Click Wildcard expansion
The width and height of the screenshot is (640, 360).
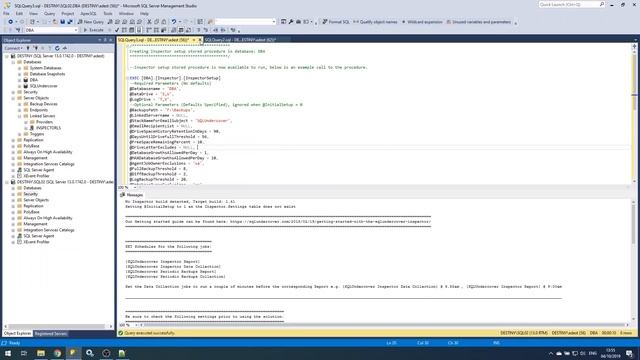click(422, 22)
